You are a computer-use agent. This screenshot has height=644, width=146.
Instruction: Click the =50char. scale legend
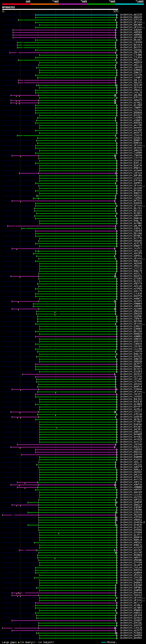click(109, 642)
